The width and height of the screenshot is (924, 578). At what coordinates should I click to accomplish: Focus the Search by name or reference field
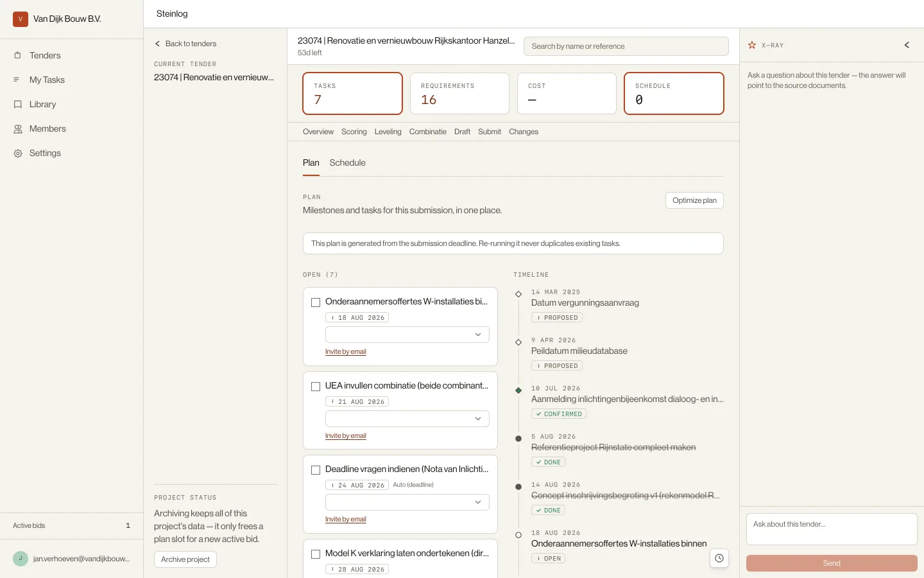pos(626,46)
